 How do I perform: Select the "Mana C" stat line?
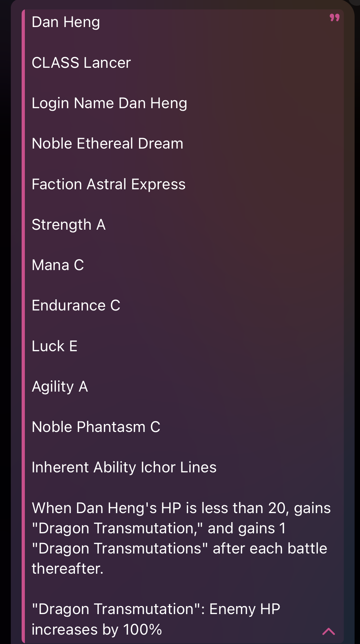click(x=58, y=265)
